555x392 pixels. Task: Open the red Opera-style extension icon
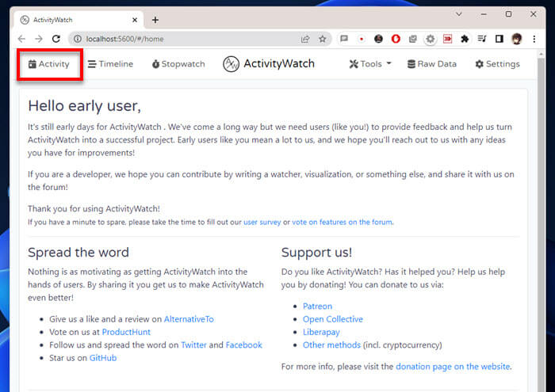(396, 39)
